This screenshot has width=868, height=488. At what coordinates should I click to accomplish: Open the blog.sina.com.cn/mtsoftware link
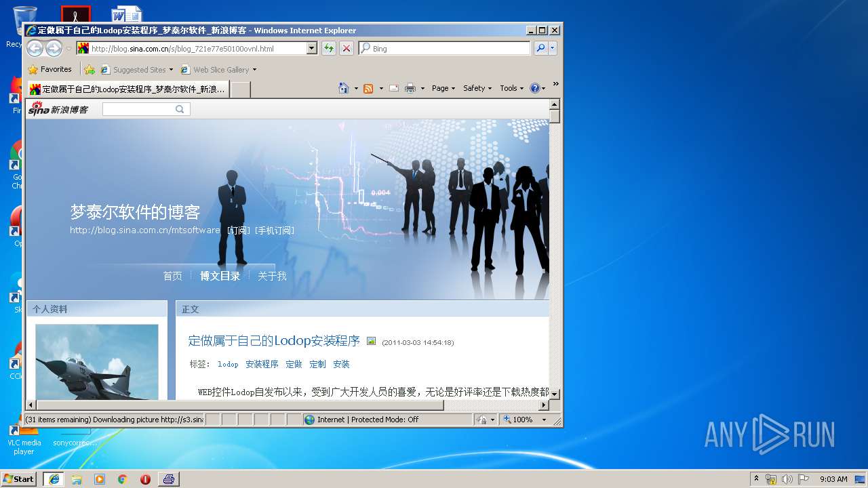click(x=145, y=230)
